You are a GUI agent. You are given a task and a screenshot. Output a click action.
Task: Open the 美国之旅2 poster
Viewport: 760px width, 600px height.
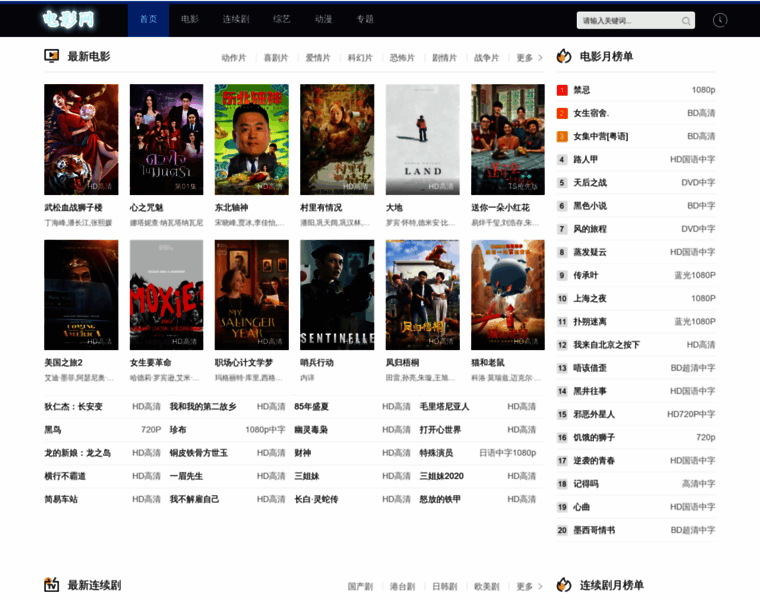tap(81, 295)
